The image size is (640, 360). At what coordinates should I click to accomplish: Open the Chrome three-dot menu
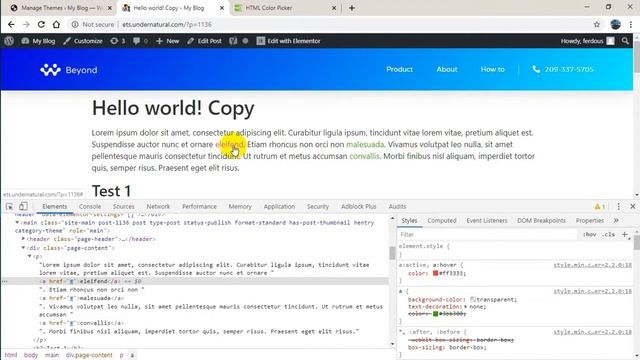tap(631, 24)
